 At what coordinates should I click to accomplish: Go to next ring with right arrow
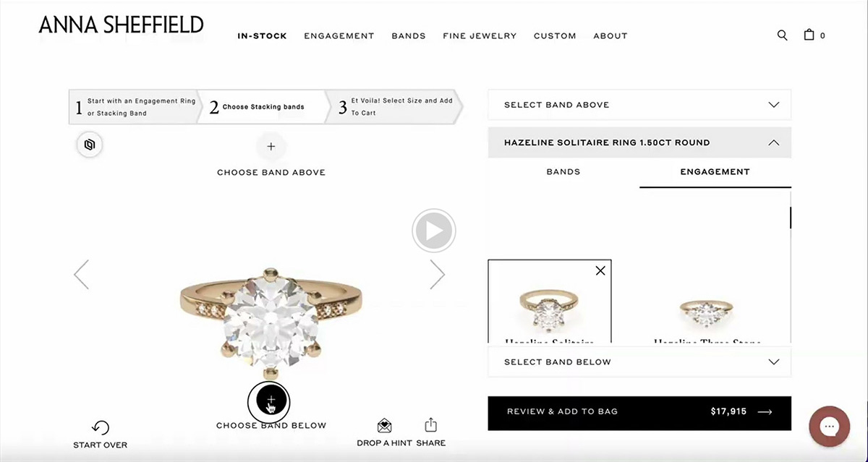pos(437,274)
